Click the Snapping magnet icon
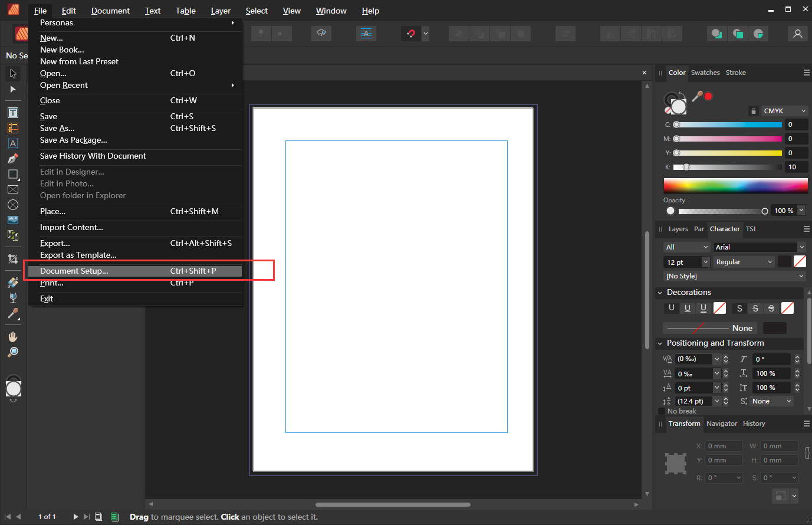Viewport: 812px width, 525px height. (411, 34)
